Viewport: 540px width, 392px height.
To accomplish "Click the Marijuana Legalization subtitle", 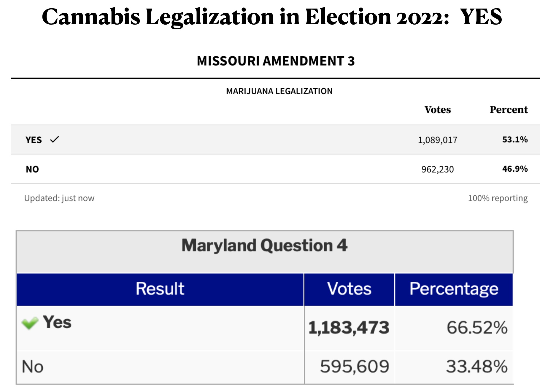I will 279,91.
